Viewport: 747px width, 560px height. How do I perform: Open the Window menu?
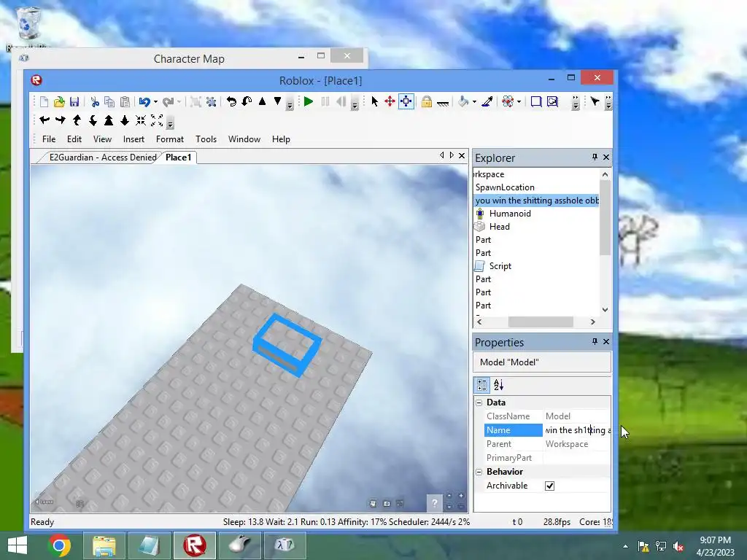pos(244,139)
